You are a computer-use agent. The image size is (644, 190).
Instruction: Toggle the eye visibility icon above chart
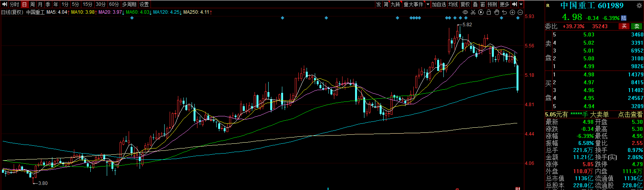[x=465, y=13]
